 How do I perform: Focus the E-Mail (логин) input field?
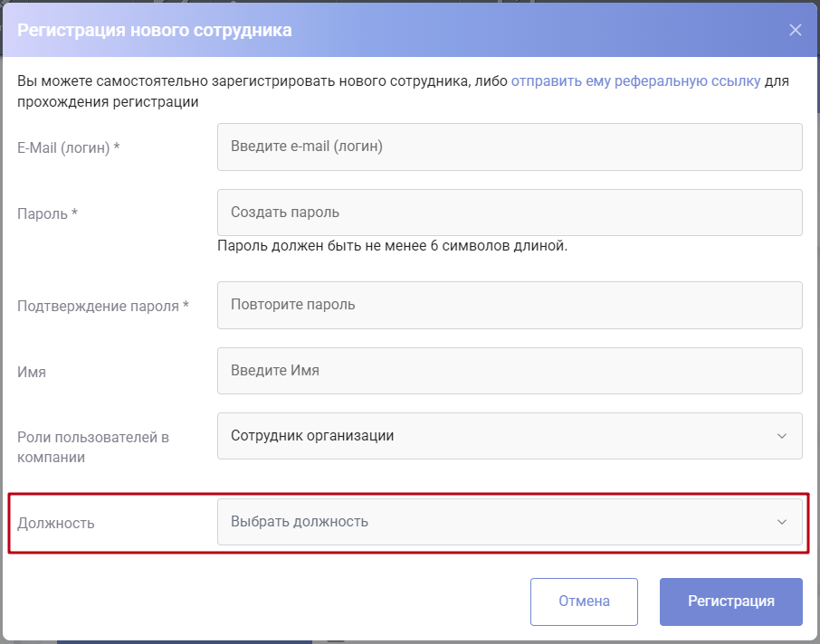(x=510, y=147)
